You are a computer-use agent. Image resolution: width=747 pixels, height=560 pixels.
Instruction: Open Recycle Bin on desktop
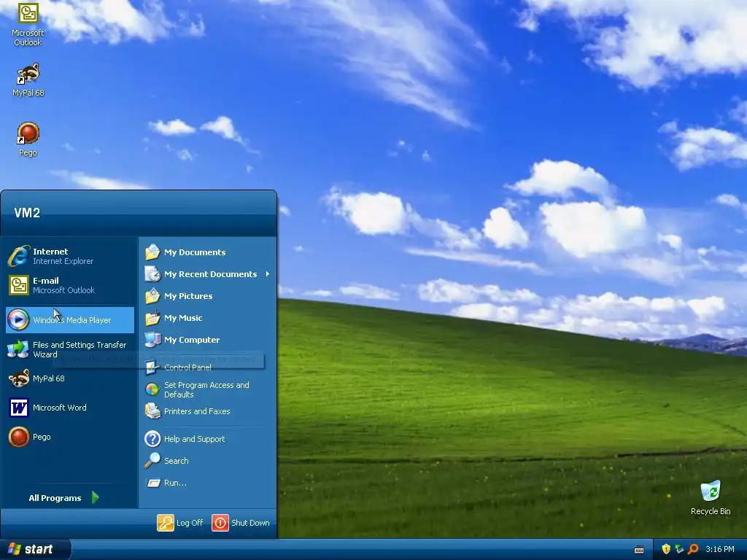(x=711, y=497)
